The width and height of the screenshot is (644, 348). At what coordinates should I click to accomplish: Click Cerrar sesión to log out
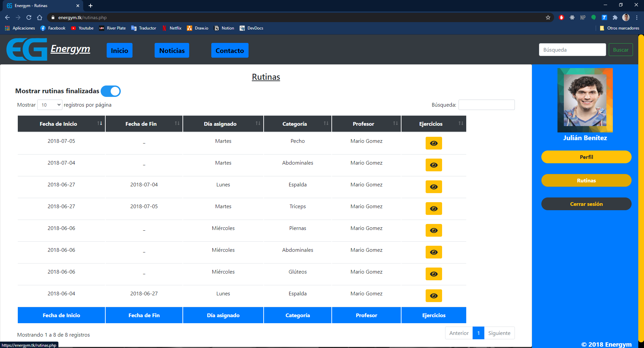pos(586,204)
